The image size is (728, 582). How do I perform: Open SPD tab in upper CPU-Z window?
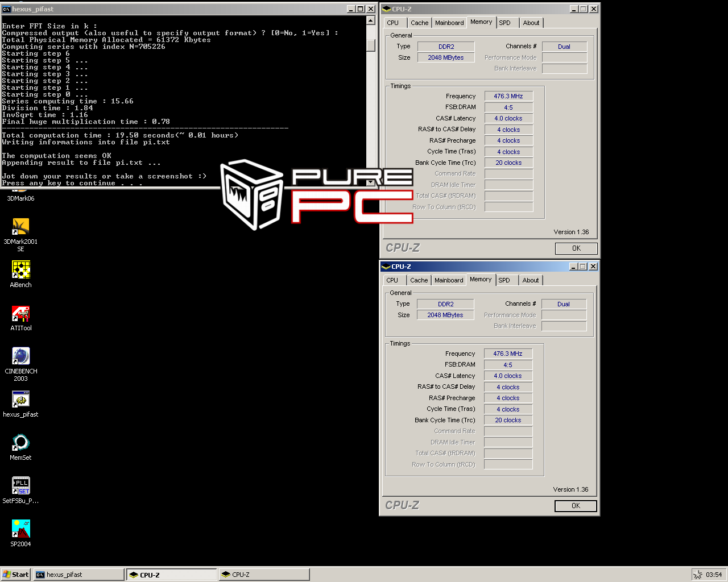click(x=505, y=23)
